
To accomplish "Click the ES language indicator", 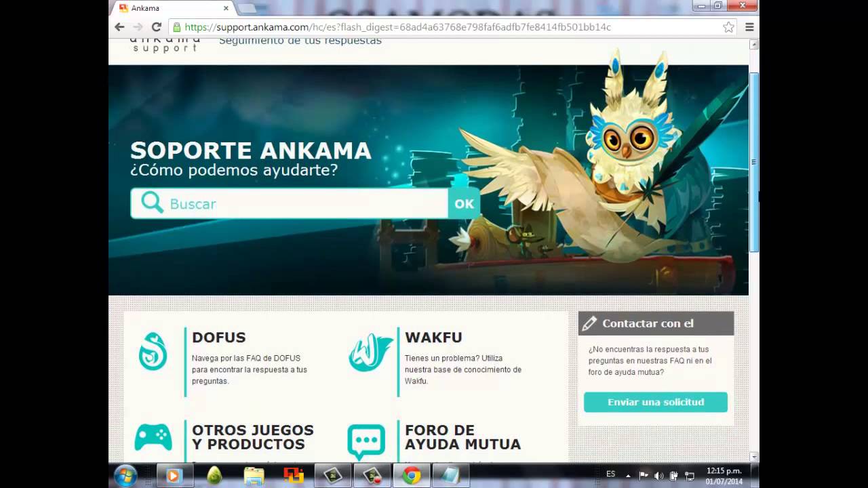I will (610, 474).
